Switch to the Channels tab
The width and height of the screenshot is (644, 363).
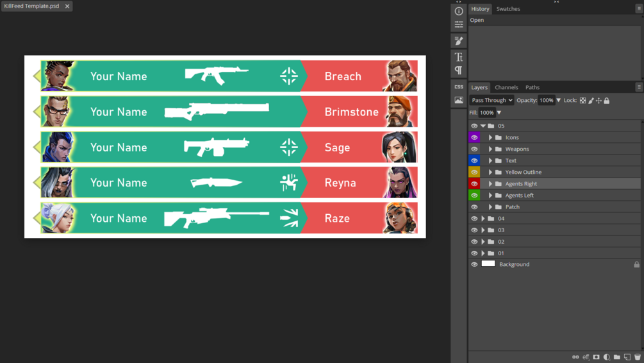tap(506, 87)
